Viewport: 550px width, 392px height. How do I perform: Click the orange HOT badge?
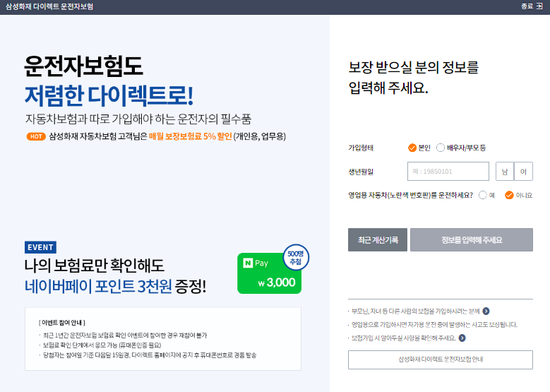[36, 136]
